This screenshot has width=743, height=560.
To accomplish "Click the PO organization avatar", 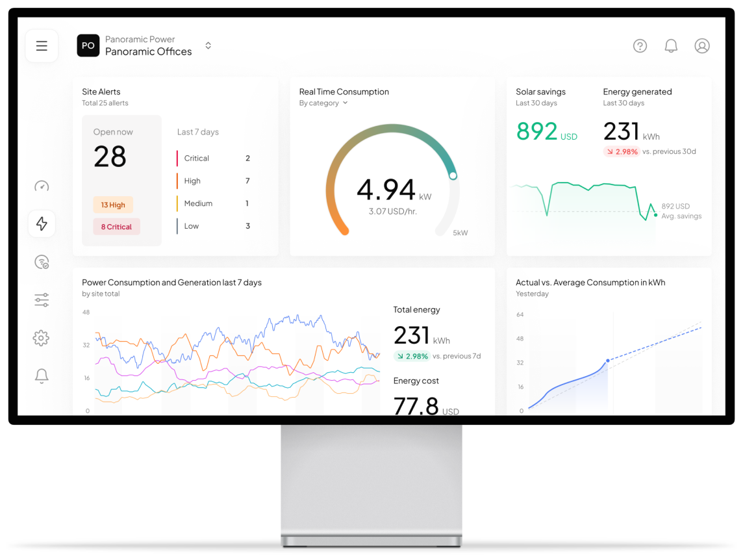I will point(88,45).
